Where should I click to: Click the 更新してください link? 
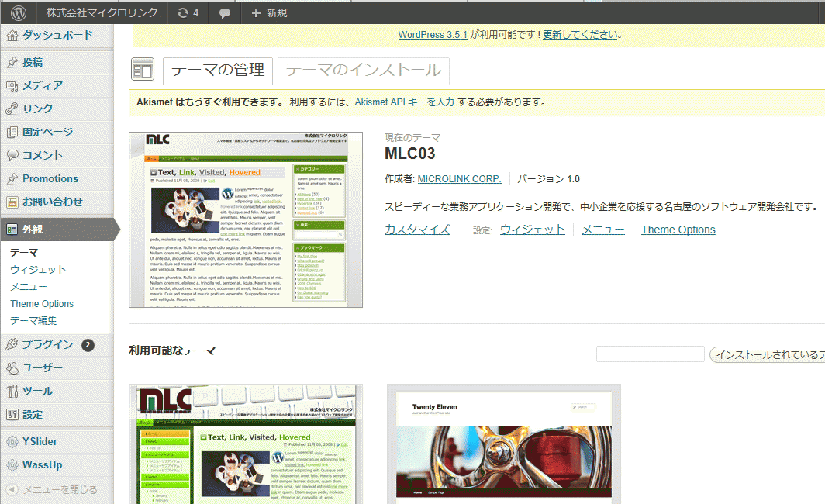580,34
